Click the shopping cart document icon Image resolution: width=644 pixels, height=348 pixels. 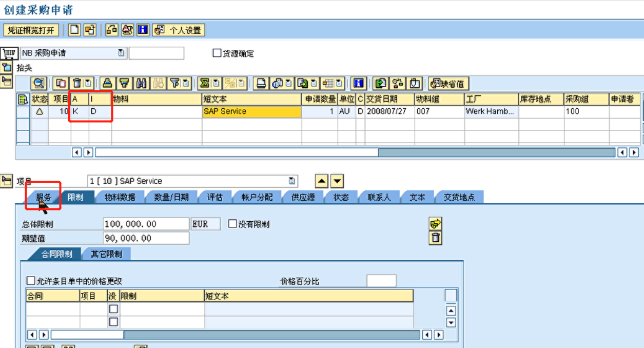pyautogui.click(x=9, y=53)
